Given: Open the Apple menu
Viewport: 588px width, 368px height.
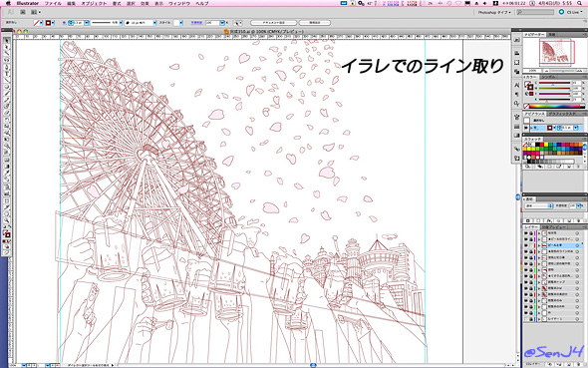Looking at the screenshot, I should [8, 3].
